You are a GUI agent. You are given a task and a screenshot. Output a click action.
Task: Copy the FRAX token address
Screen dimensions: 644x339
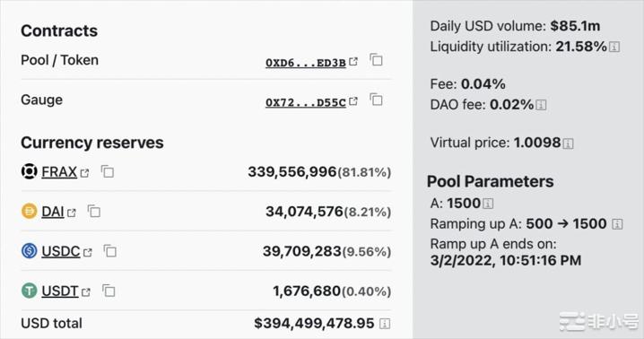pyautogui.click(x=108, y=171)
